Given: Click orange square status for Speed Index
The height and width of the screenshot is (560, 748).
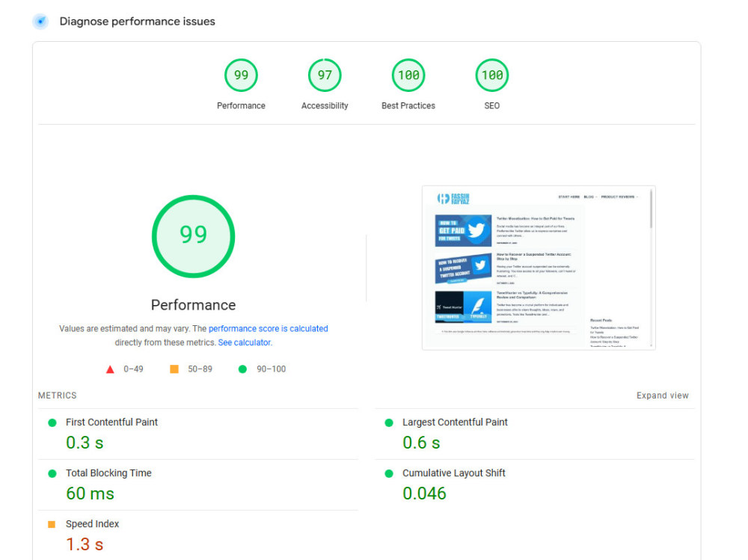Looking at the screenshot, I should pyautogui.click(x=52, y=524).
